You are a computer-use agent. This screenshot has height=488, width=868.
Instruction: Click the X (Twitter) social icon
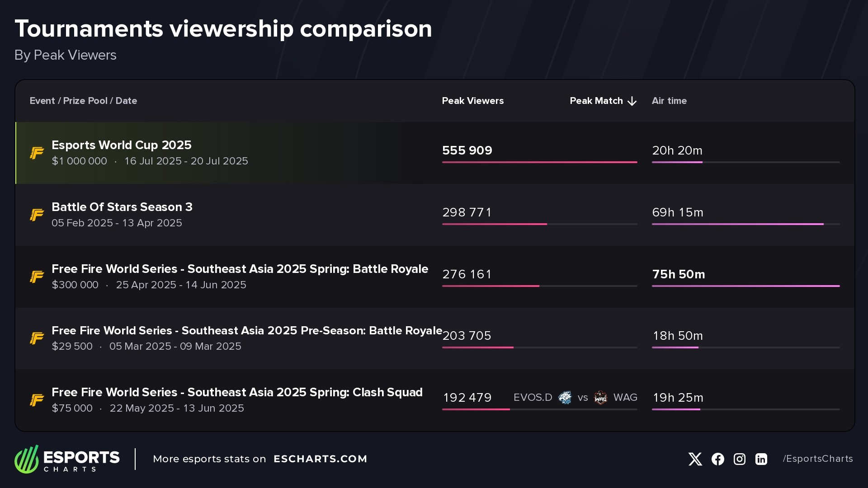pyautogui.click(x=695, y=459)
